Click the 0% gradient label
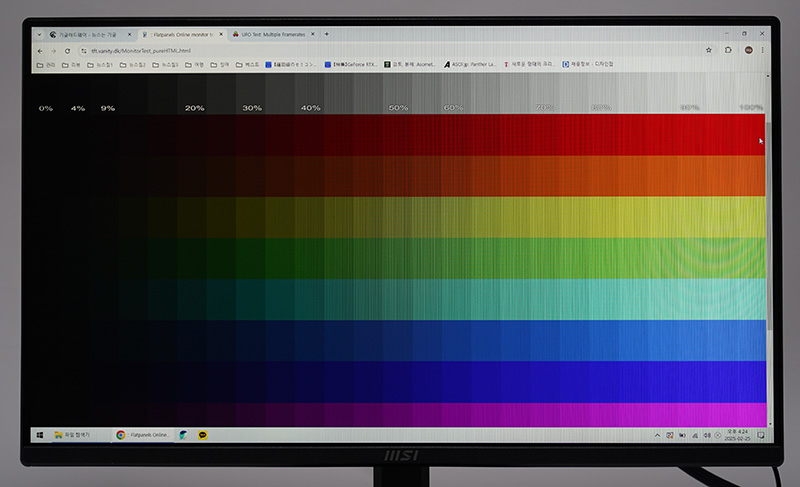800x487 pixels. tap(46, 109)
